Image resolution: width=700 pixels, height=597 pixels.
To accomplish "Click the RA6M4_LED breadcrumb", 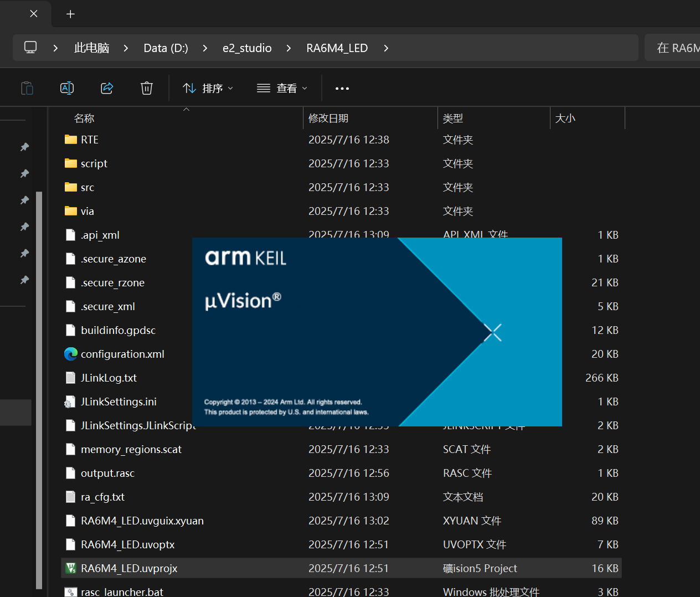I will pyautogui.click(x=337, y=48).
